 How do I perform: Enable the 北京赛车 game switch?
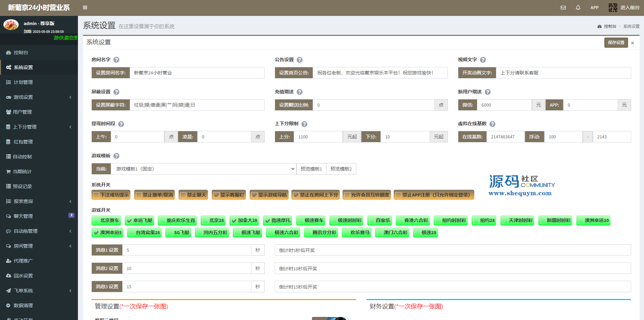pos(96,221)
